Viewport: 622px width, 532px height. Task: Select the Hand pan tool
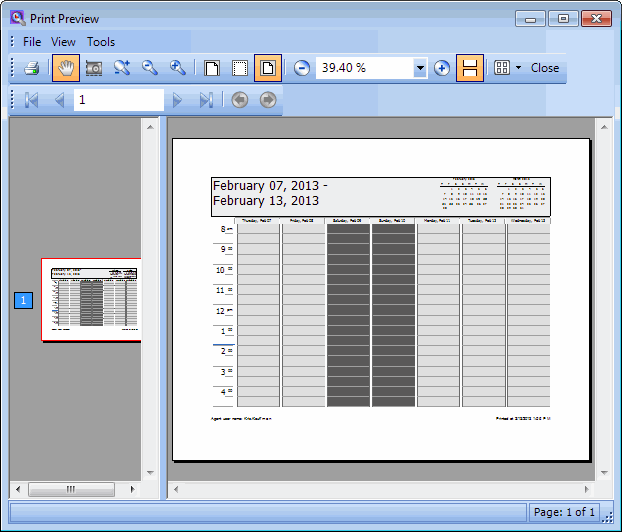pyautogui.click(x=67, y=68)
